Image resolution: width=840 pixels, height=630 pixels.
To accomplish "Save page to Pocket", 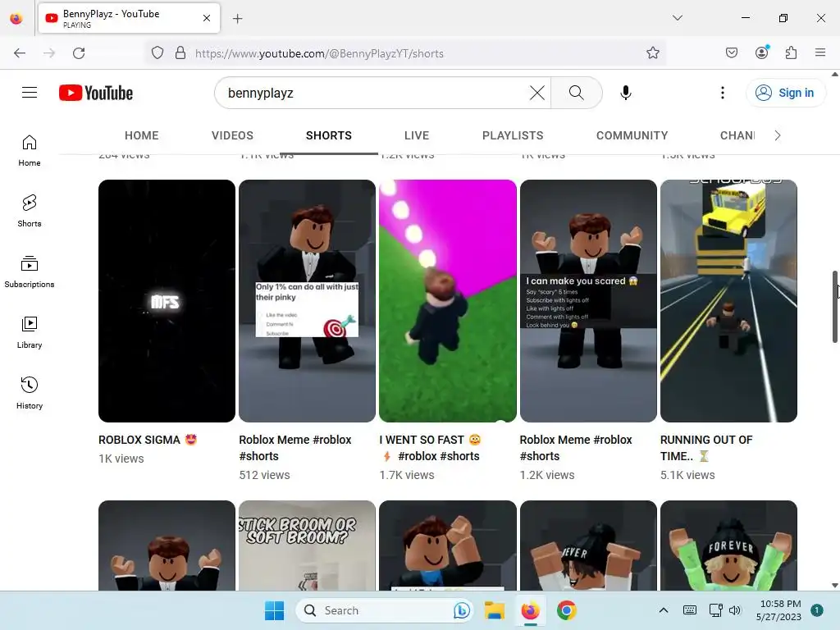I will tap(732, 53).
